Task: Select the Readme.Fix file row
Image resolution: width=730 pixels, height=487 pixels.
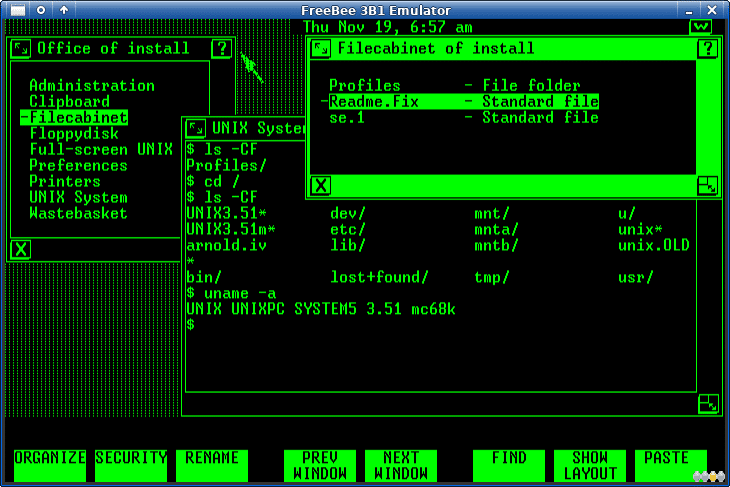Action: (460, 101)
